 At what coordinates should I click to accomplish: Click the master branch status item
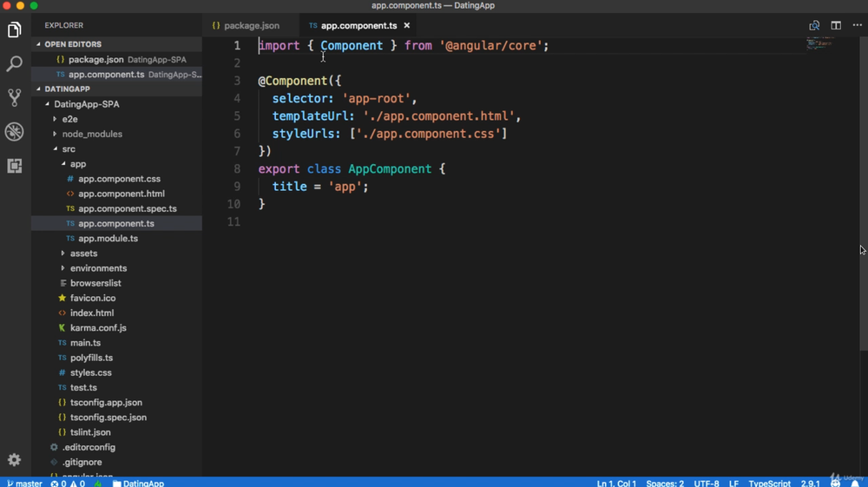(x=24, y=483)
